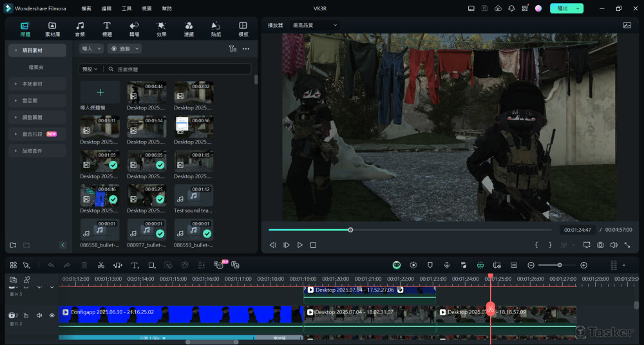Open the Titles (標題) tab
The height and width of the screenshot is (345, 644).
point(107,29)
